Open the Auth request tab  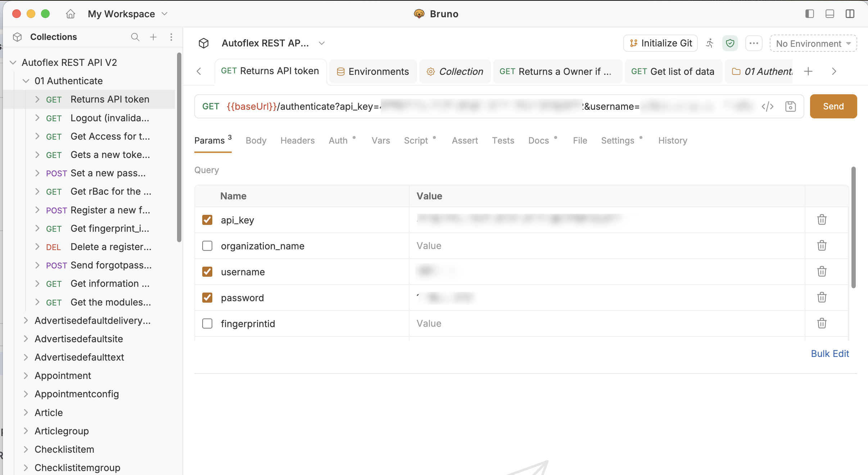tap(338, 141)
